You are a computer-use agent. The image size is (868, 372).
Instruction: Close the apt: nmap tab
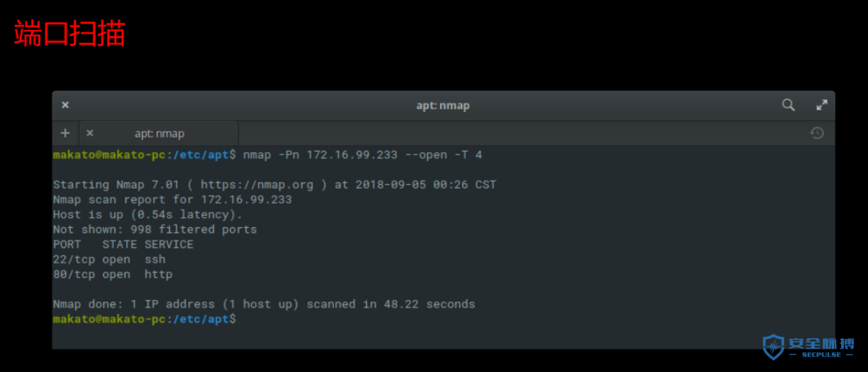[x=90, y=133]
